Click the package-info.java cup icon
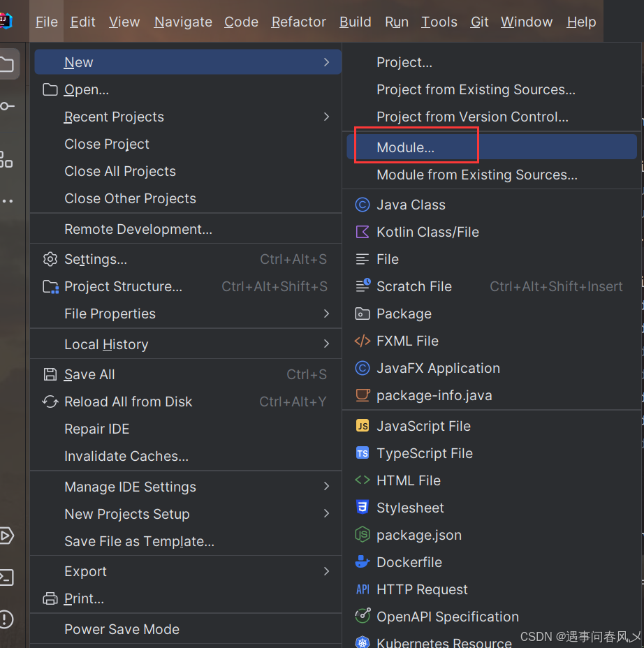Viewport: 644px width, 648px height. [363, 395]
